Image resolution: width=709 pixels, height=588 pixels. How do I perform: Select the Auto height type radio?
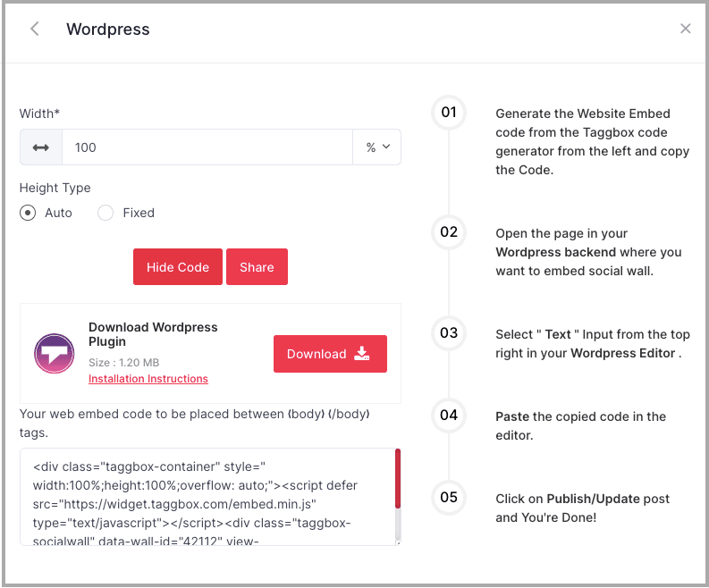pyautogui.click(x=29, y=213)
